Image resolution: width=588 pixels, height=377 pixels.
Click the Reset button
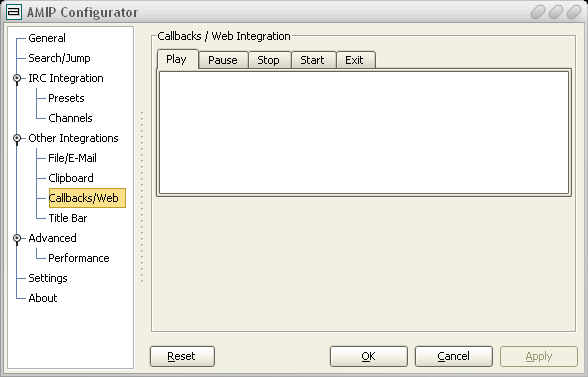(182, 356)
